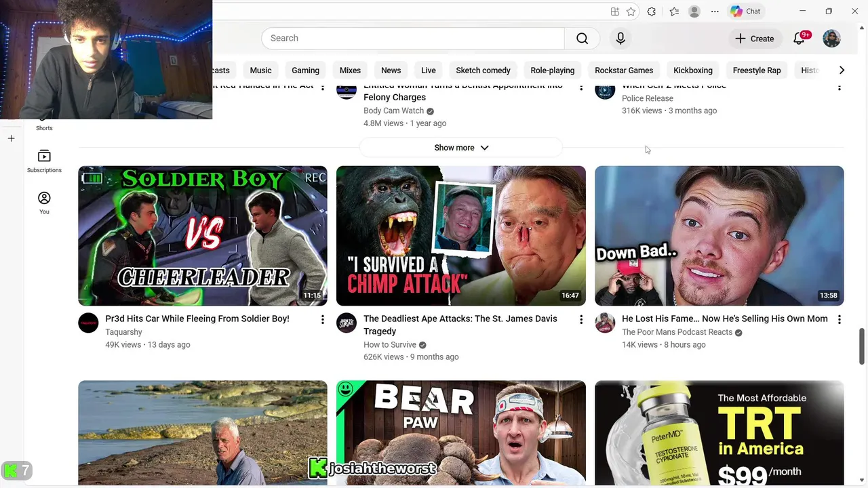
Task: Select the Live category chip
Action: pos(429,70)
